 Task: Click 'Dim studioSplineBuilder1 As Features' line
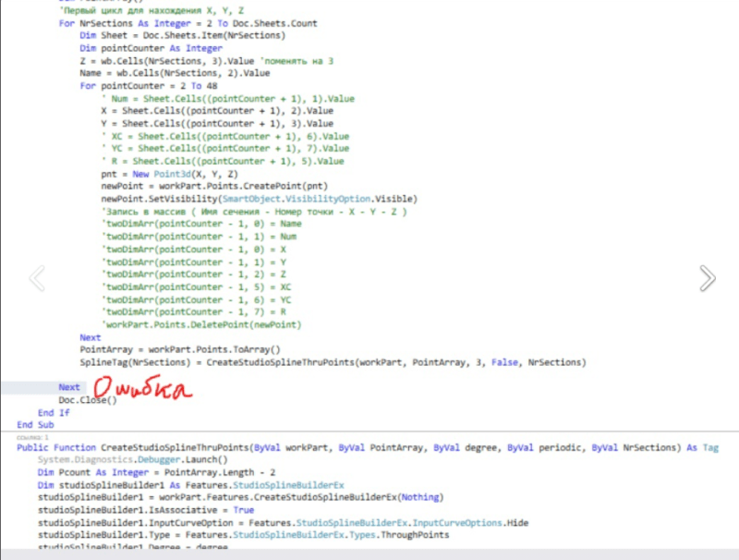click(191, 484)
